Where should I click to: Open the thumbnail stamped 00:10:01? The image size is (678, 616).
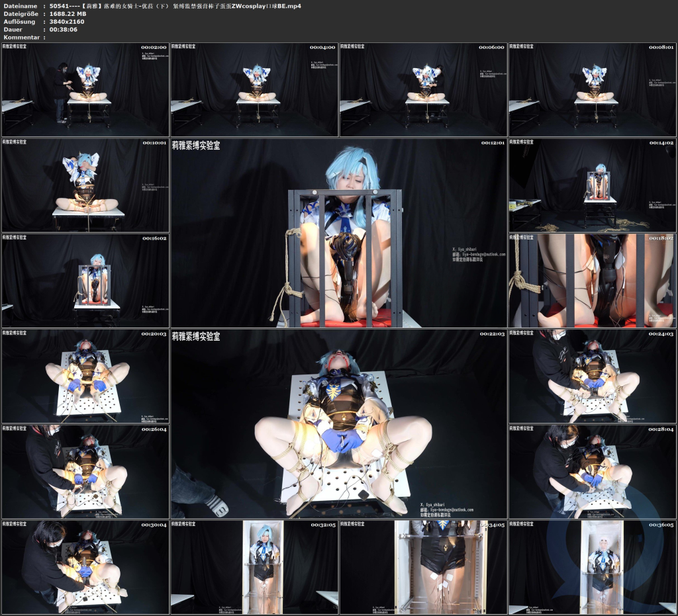pos(85,185)
